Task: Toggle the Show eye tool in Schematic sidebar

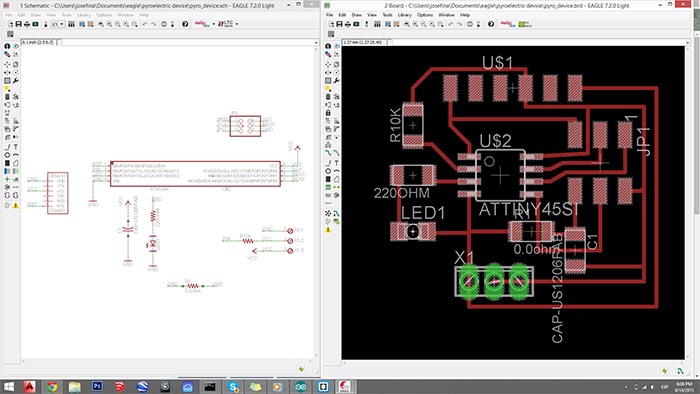Action: (x=16, y=46)
